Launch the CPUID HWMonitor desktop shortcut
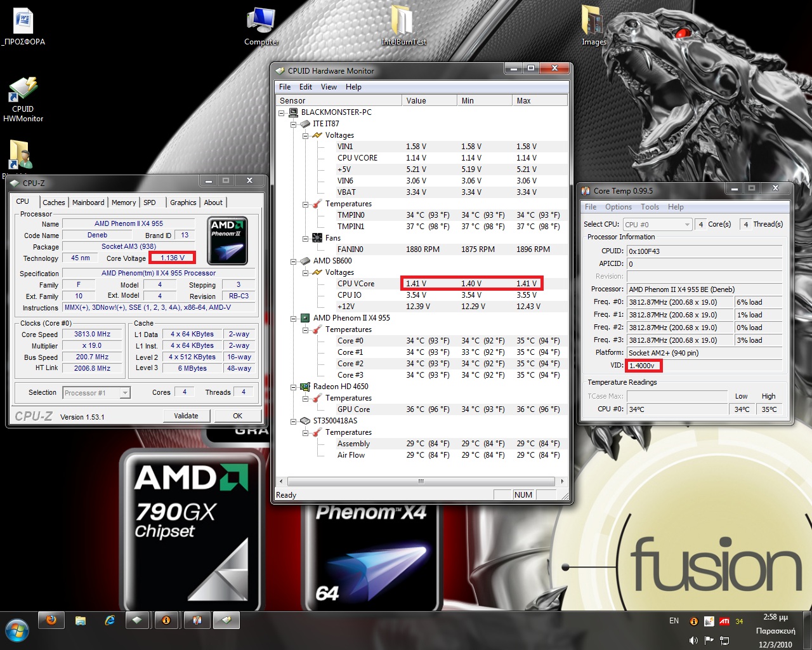 click(23, 99)
